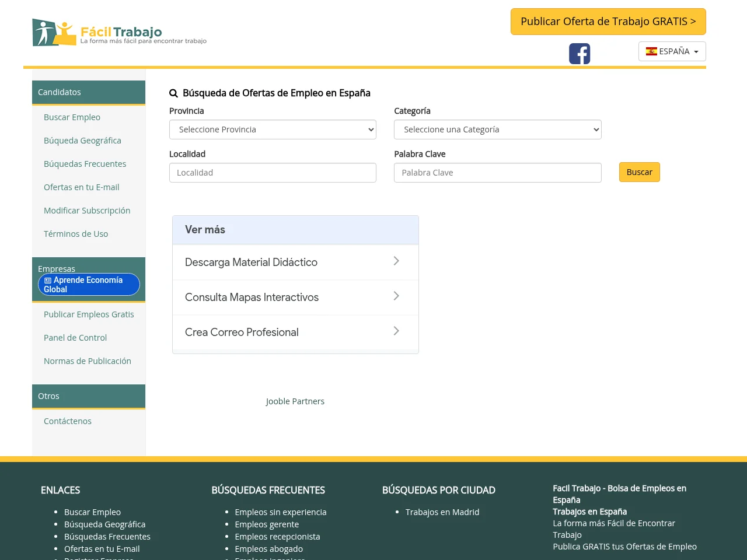The width and height of the screenshot is (747, 560).
Task: Open Crea Correo Profesional item
Action: 295,332
